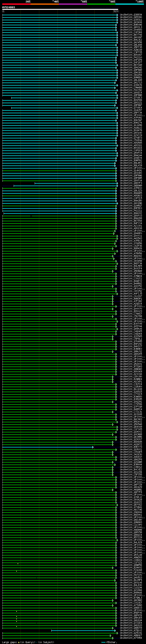The image size is (146, 644).
Task: Select label UniRef100_O04057
Action: 131,110
